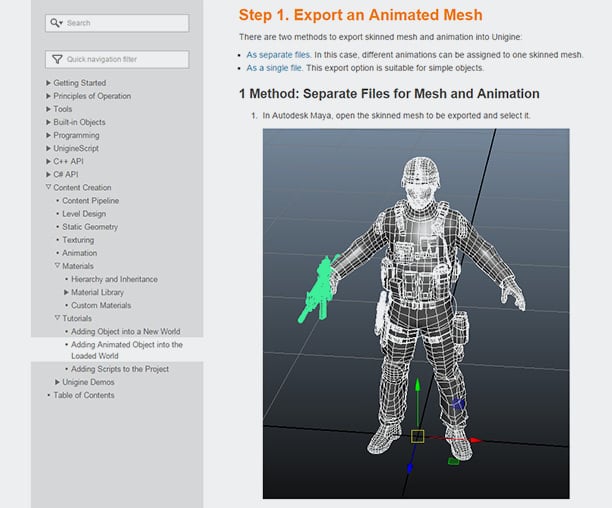Expand the Material Library arrow
This screenshot has width=612, height=508.
[x=66, y=292]
